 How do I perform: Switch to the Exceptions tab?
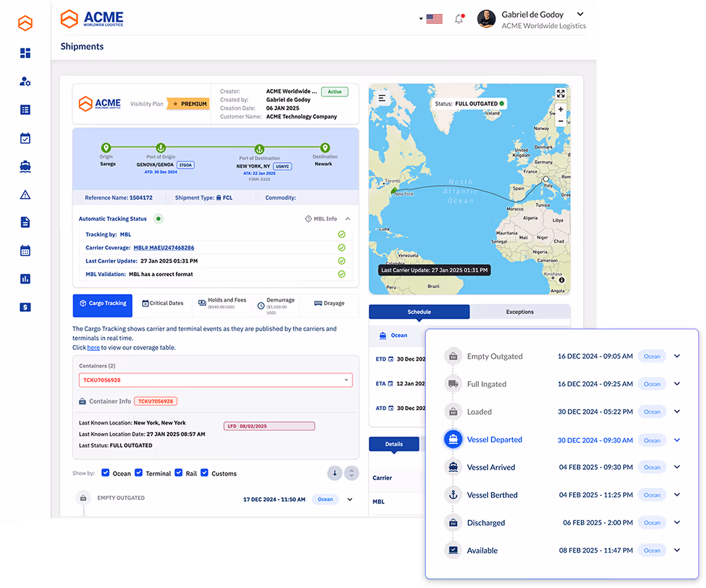click(520, 312)
